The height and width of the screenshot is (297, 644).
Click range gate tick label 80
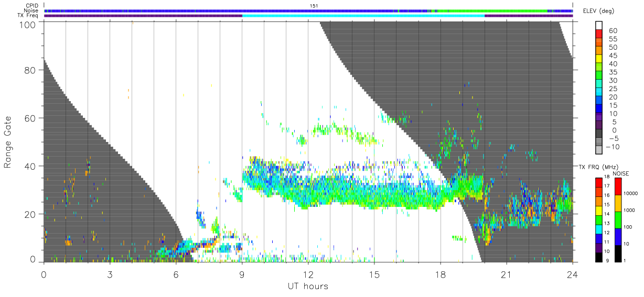(30, 70)
